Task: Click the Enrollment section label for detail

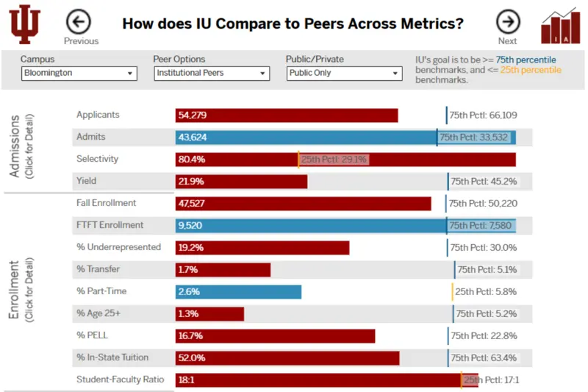Action: [19, 289]
